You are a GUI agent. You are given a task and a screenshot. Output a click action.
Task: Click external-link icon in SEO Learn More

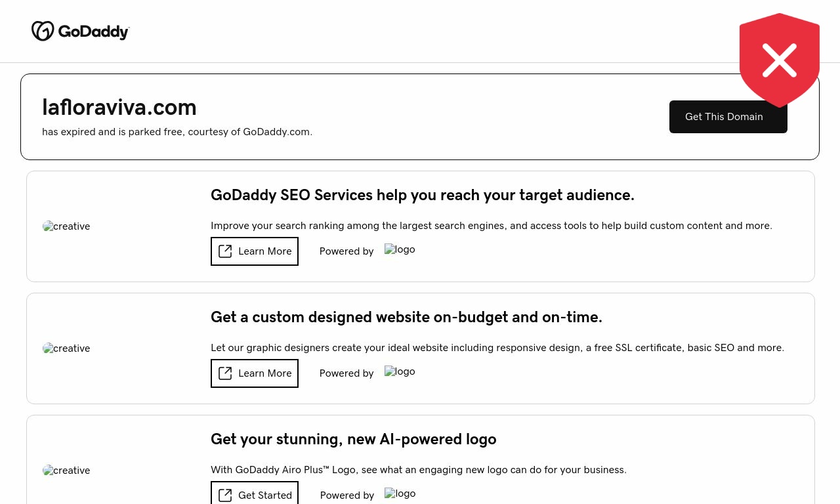tap(225, 251)
